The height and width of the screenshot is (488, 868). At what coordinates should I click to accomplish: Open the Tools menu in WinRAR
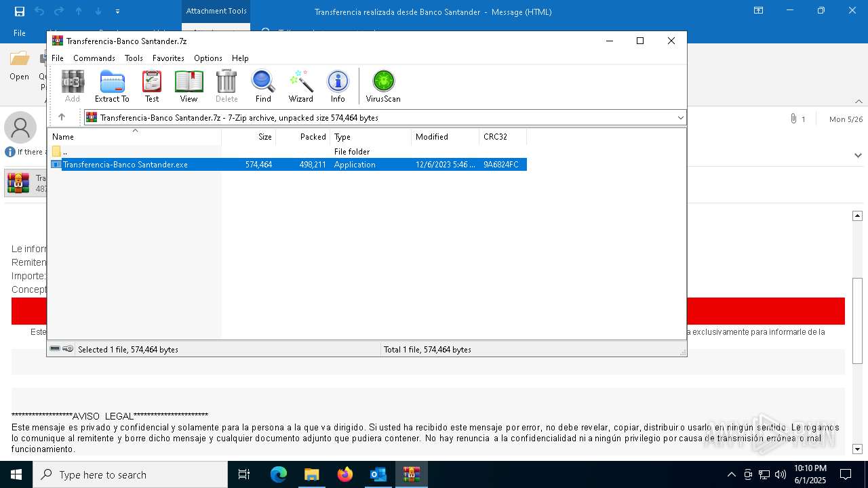point(134,58)
